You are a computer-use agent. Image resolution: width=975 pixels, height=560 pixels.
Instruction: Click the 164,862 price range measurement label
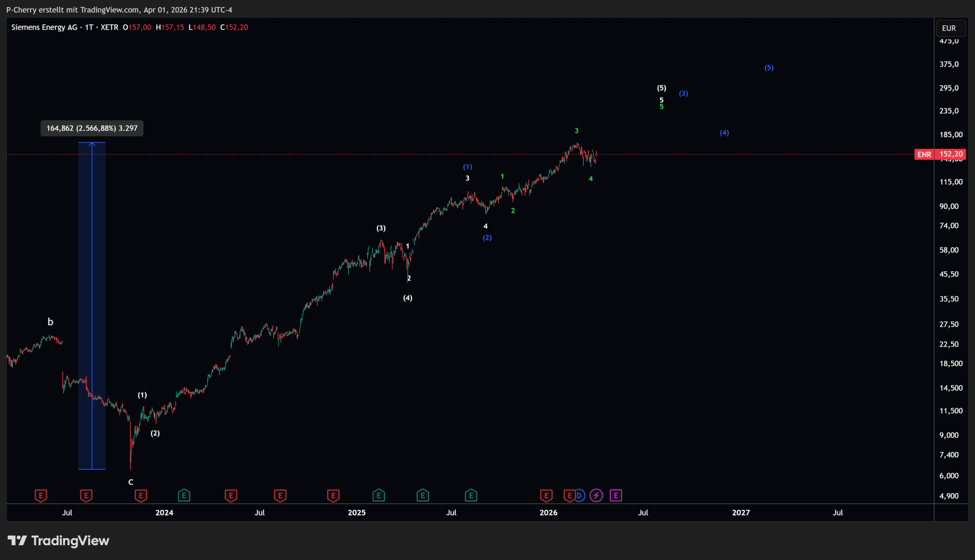tap(92, 129)
